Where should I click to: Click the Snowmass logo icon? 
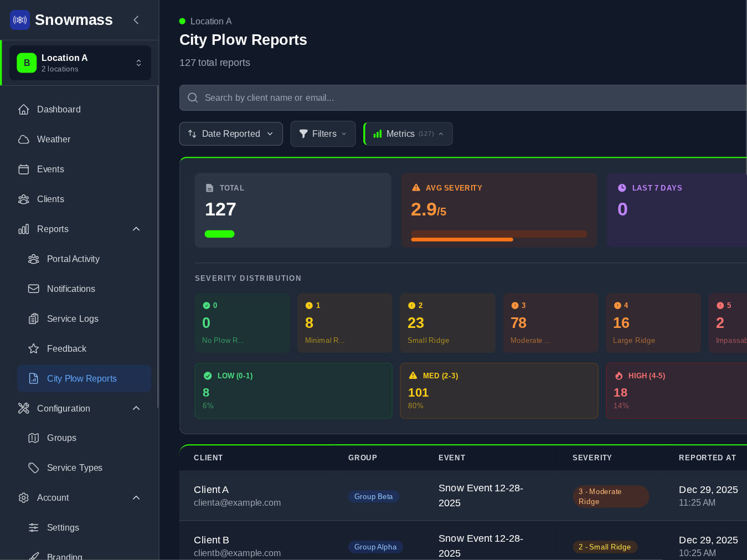[20, 20]
